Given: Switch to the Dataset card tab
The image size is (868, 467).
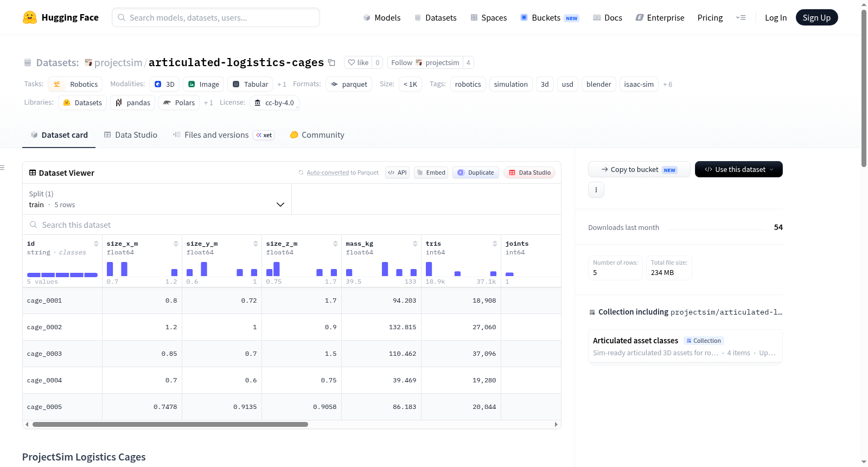Looking at the screenshot, I should pyautogui.click(x=59, y=135).
